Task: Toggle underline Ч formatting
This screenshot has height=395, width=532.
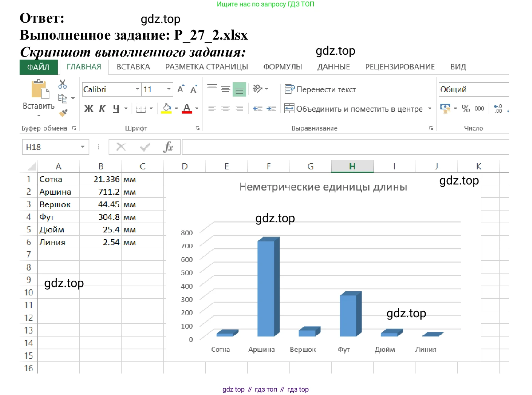Action: click(x=116, y=109)
